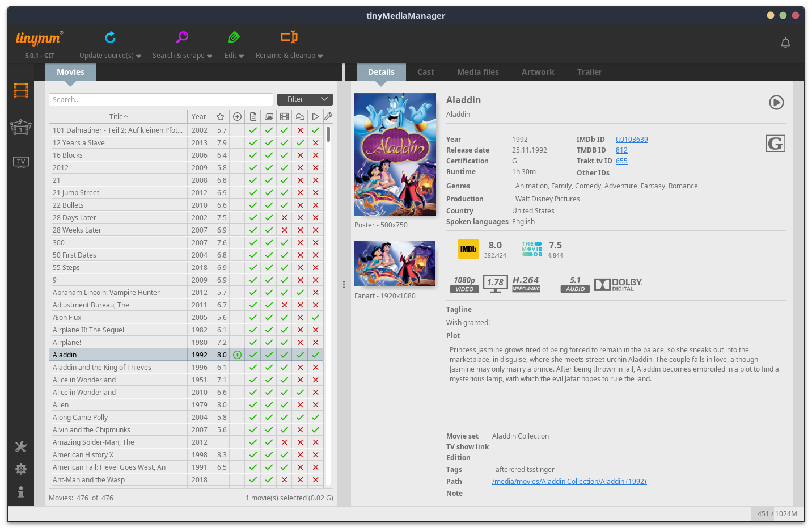This screenshot has height=531, width=812.
Task: Click the Search & scrape magnifier icon
Action: (x=182, y=37)
